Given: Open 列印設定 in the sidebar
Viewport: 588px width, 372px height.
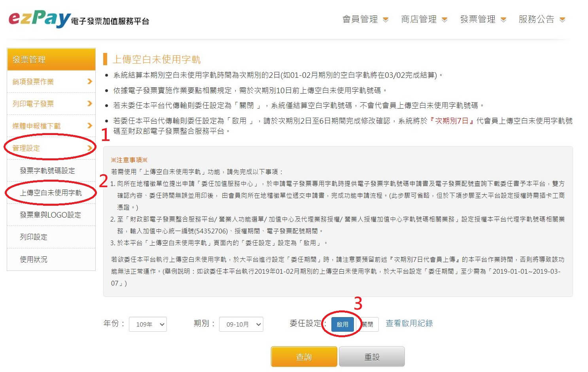Looking at the screenshot, I should point(34,237).
